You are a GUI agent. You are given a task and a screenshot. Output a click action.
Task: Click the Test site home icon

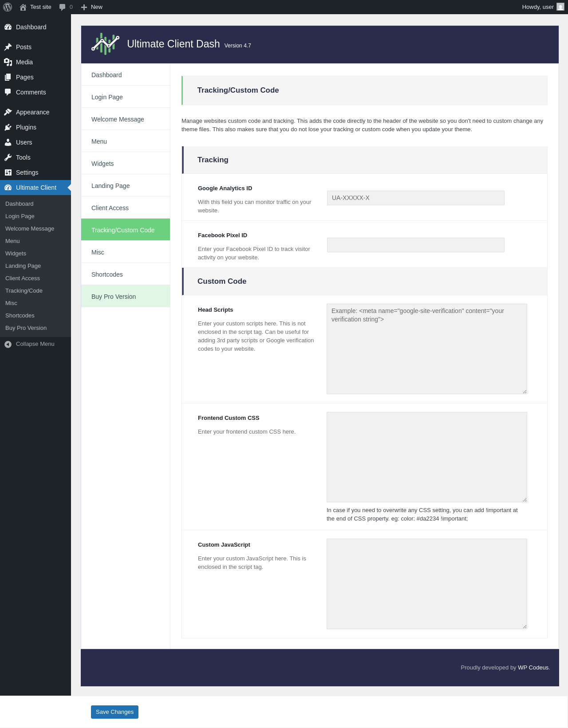(x=23, y=7)
